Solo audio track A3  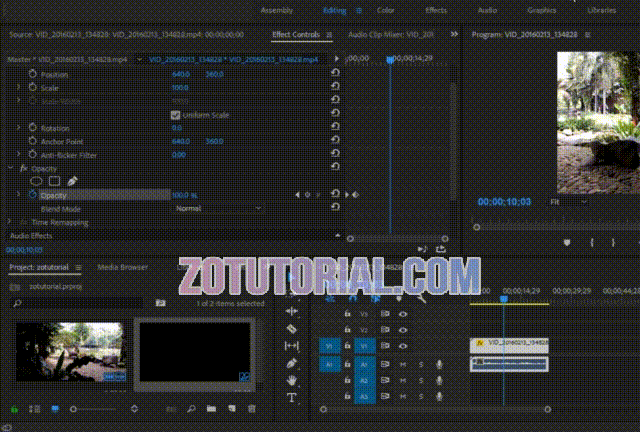click(421, 396)
